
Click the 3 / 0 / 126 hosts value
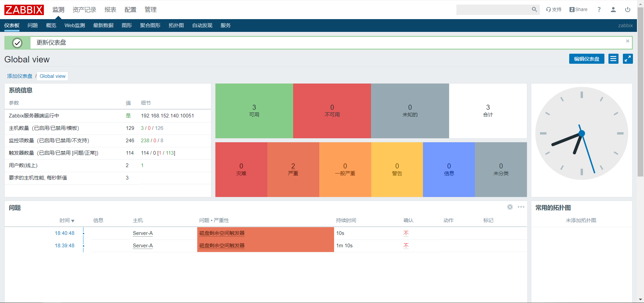152,128
